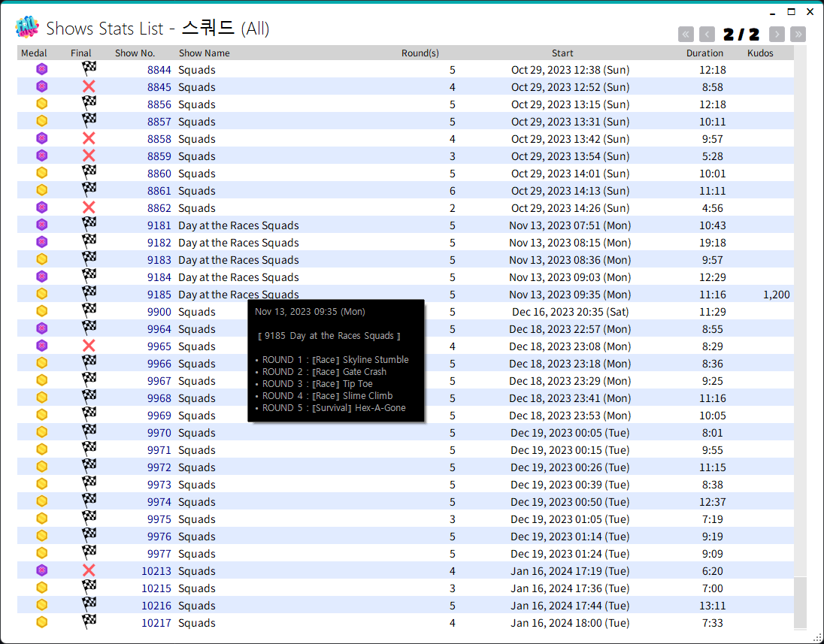Click checkered flag icon for show 9182
Image resolution: width=824 pixels, height=644 pixels.
(x=89, y=242)
